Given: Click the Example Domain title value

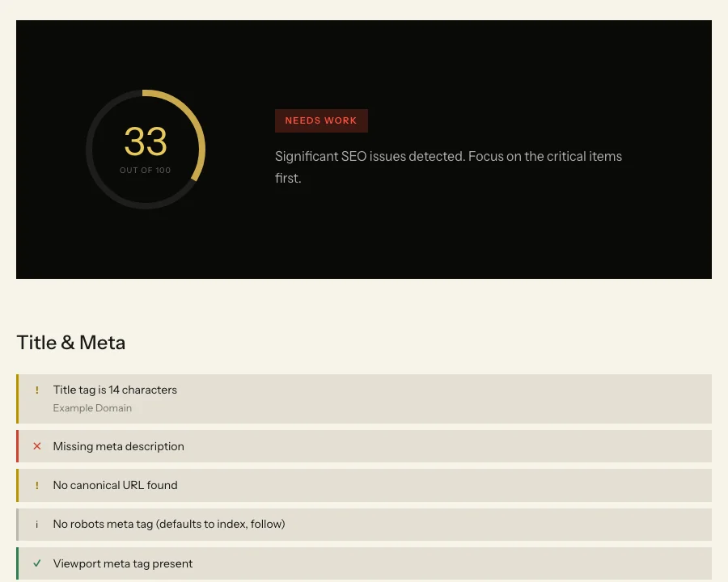Looking at the screenshot, I should click(92, 408).
